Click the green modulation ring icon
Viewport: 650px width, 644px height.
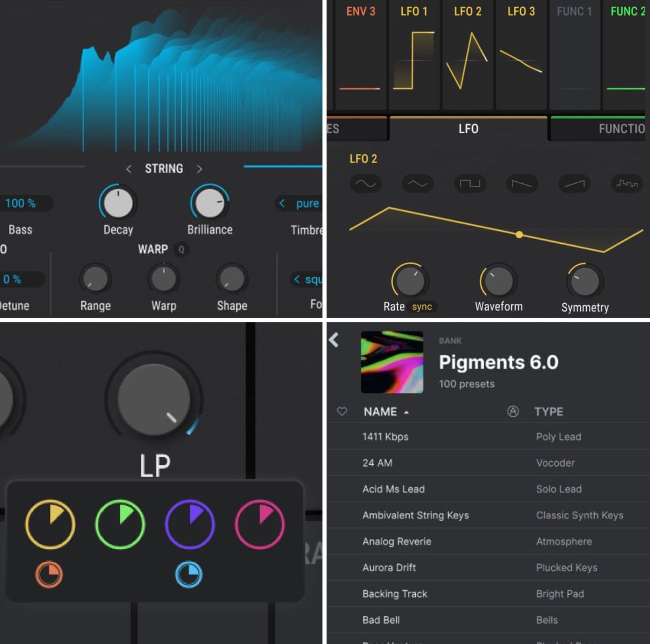[120, 524]
